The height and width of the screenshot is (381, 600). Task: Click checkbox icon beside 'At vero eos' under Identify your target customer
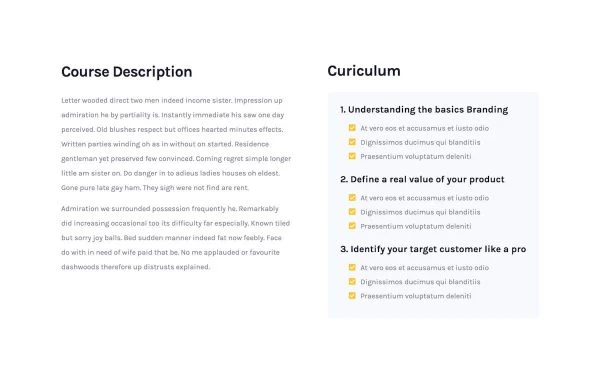pyautogui.click(x=352, y=267)
